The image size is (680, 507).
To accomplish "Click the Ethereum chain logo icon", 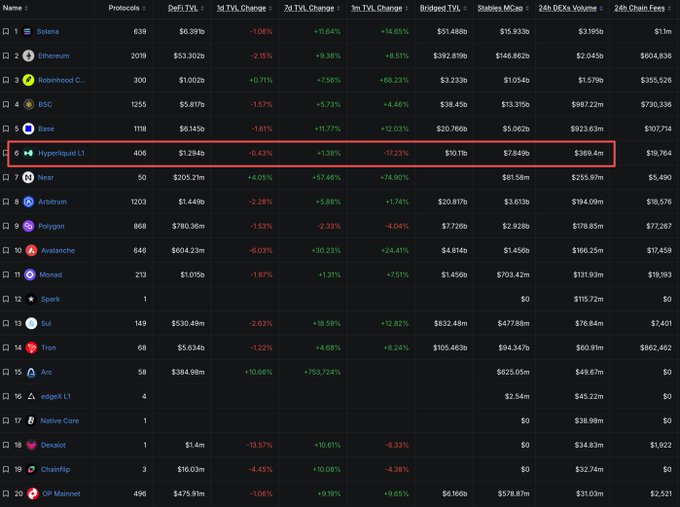I will pos(29,56).
